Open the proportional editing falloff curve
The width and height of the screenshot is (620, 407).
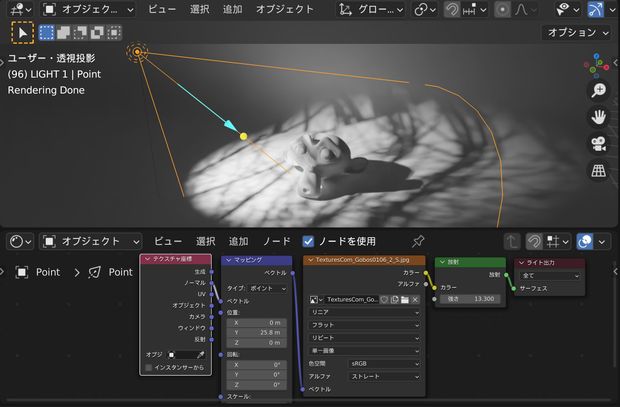pyautogui.click(x=524, y=9)
